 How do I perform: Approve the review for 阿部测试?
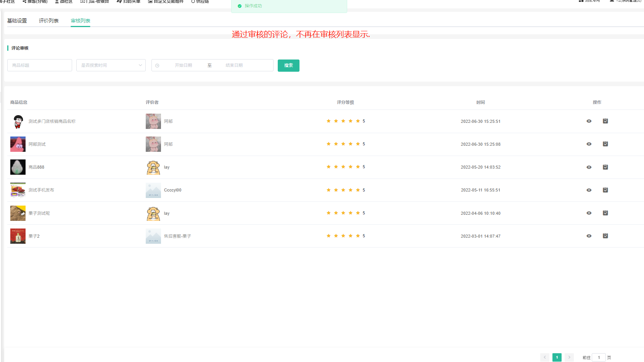pos(605,144)
